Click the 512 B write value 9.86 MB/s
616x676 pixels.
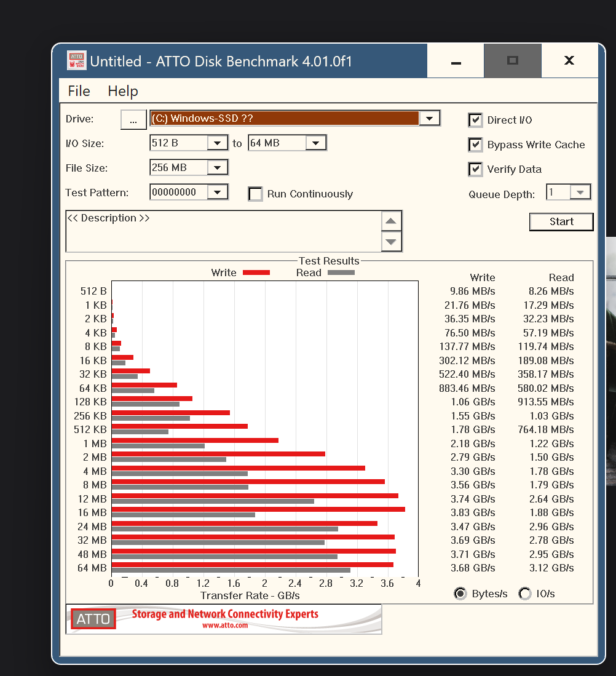click(x=473, y=292)
